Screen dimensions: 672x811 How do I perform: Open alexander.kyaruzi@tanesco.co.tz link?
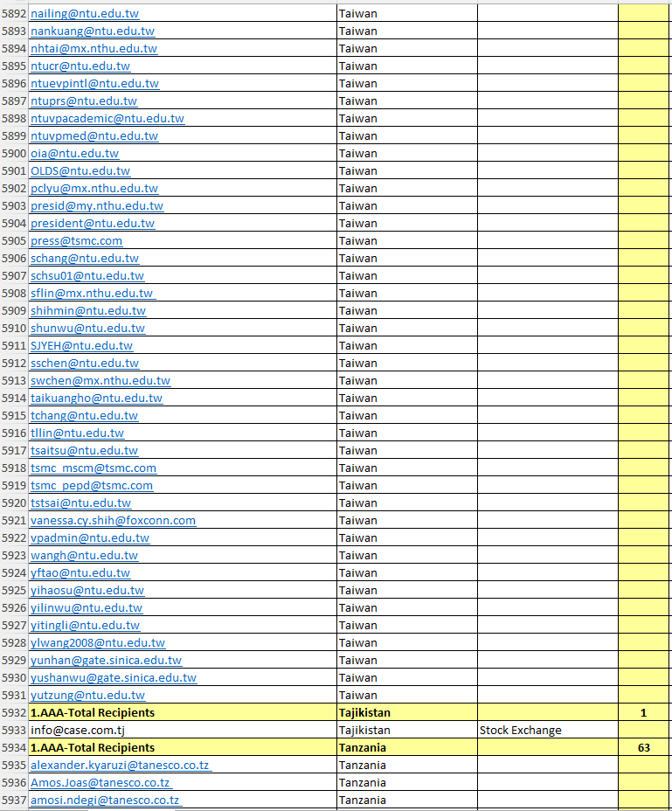[121, 766]
